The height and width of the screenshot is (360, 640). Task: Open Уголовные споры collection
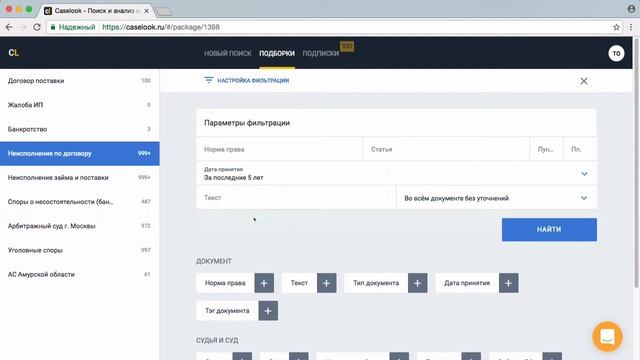[80, 250]
